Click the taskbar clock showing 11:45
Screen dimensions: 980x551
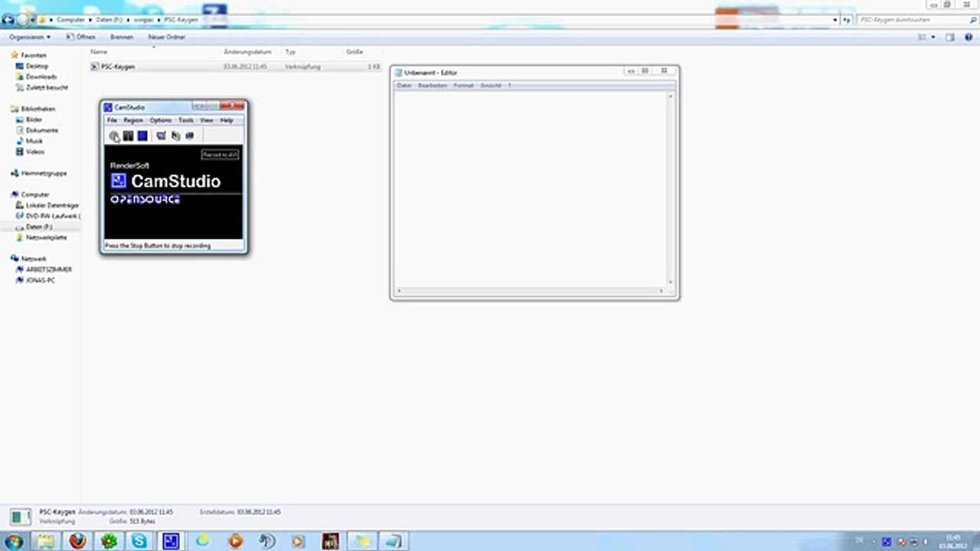tap(953, 541)
